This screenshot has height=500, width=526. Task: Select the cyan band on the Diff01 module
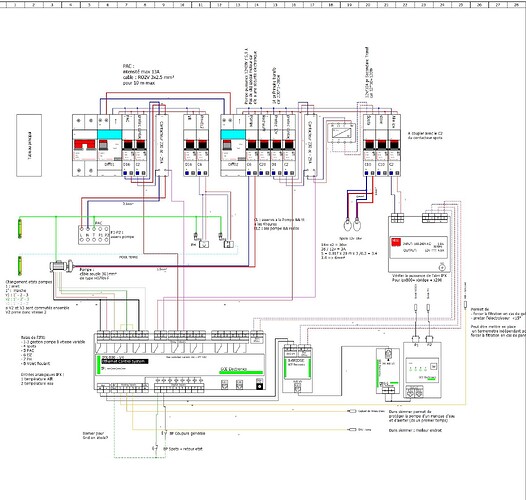(109, 135)
